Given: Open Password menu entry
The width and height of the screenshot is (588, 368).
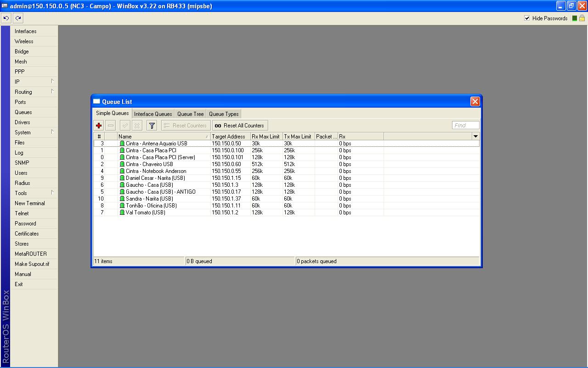Looking at the screenshot, I should (34, 224).
